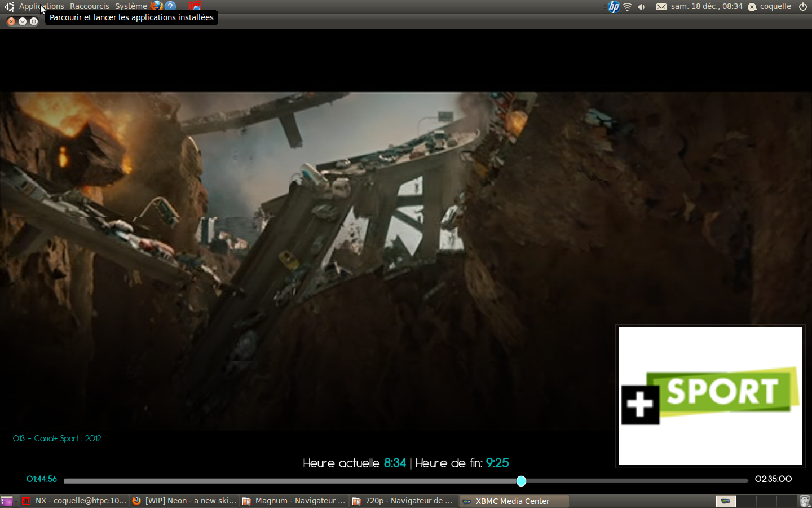Click the red launcher icon beside help
Image resolution: width=812 pixels, height=508 pixels.
[x=195, y=6]
